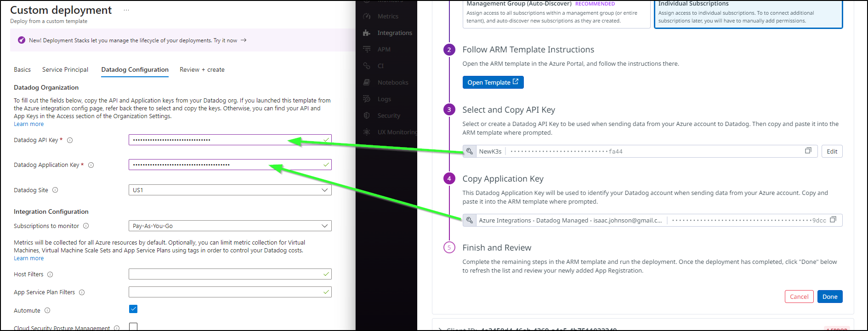Switch to the Service Principal tab
This screenshot has height=331, width=868.
(x=65, y=69)
